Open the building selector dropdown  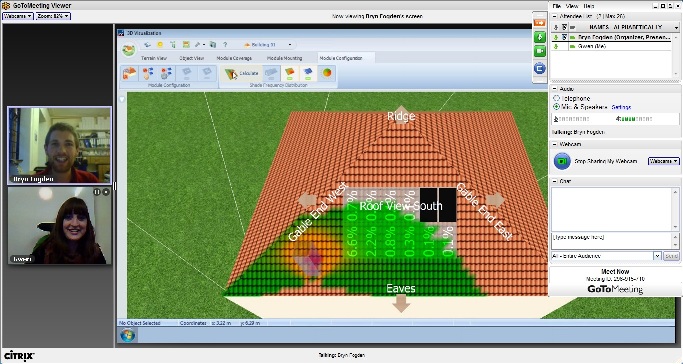[267, 45]
